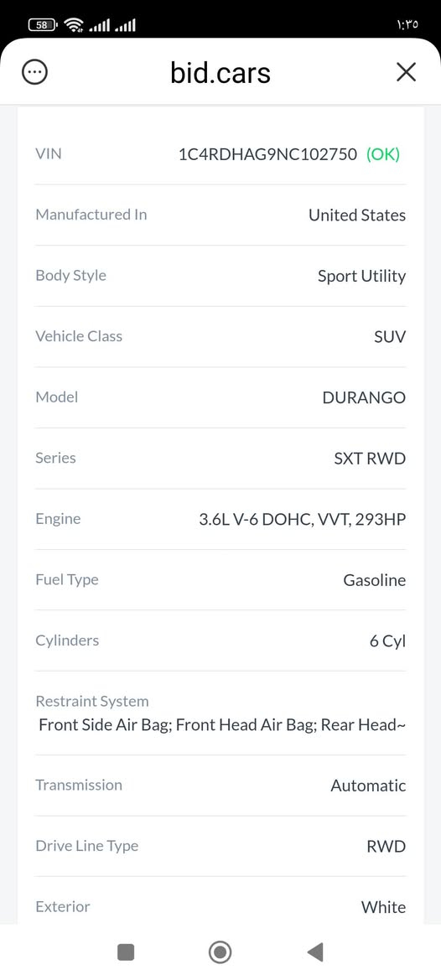The width and height of the screenshot is (441, 980).
Task: Tap the Android recent apps square
Action: 126,951
